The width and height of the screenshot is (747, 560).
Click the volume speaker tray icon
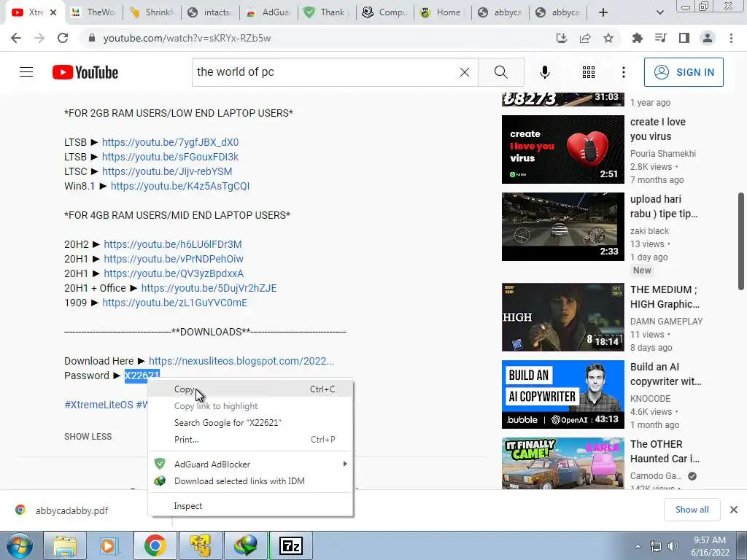click(673, 546)
